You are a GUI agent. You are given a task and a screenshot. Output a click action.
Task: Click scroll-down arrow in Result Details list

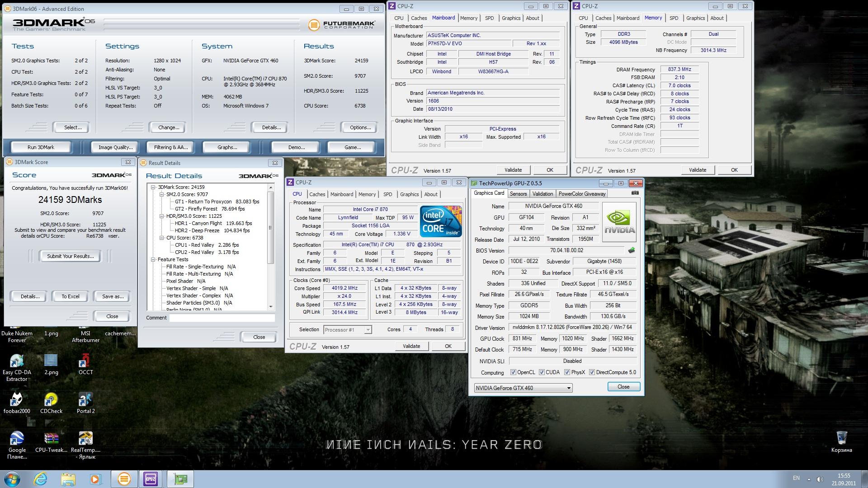(271, 306)
